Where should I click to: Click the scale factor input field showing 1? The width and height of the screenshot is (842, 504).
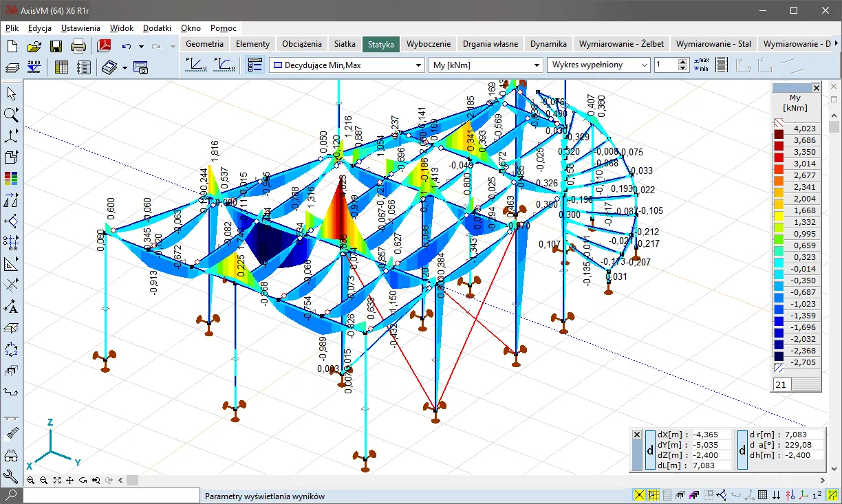point(665,65)
